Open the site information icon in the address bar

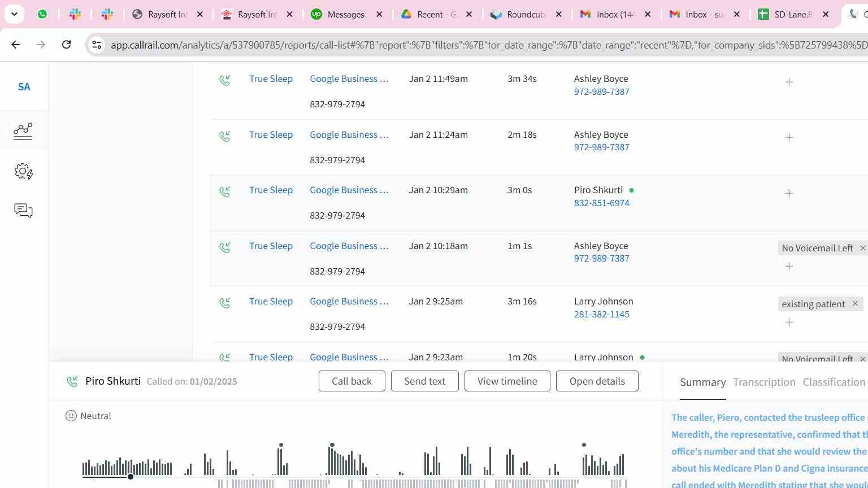pyautogui.click(x=97, y=45)
